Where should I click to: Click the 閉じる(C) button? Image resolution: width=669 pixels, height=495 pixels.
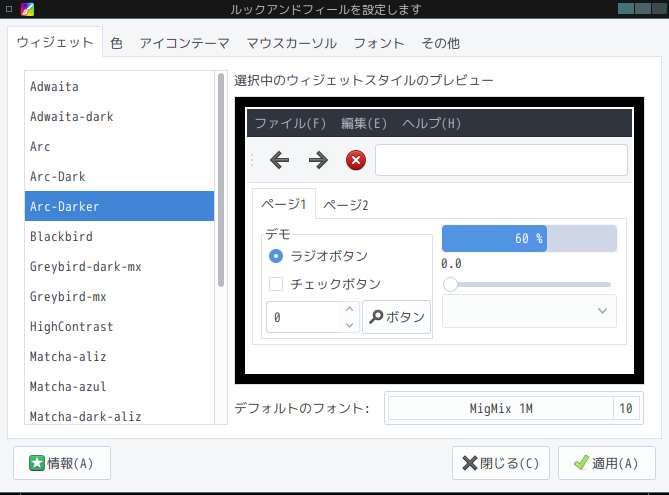[501, 463]
